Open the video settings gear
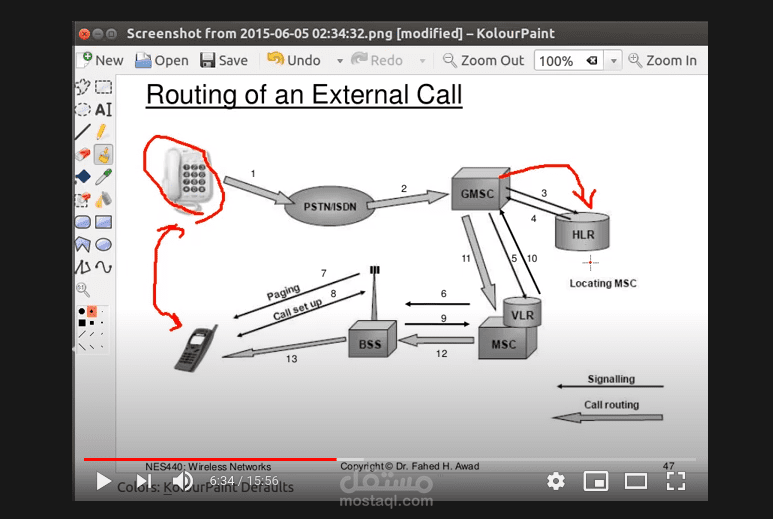773x519 pixels. [x=556, y=481]
